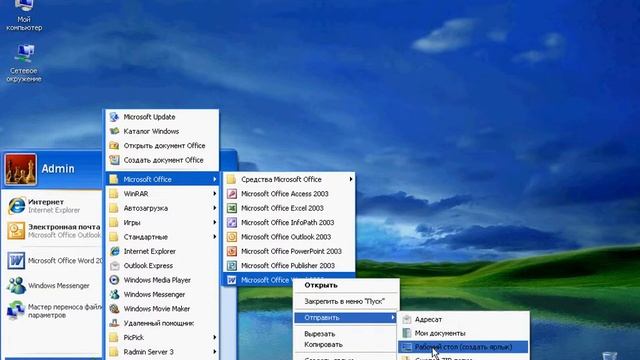The image size is (640, 360).
Task: Click Internet Explorer icon in programs list
Action: tap(114, 251)
